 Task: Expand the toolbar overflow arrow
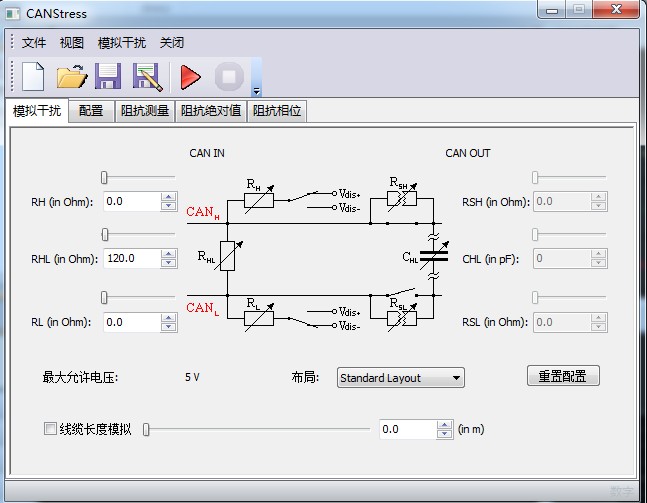tap(257, 90)
